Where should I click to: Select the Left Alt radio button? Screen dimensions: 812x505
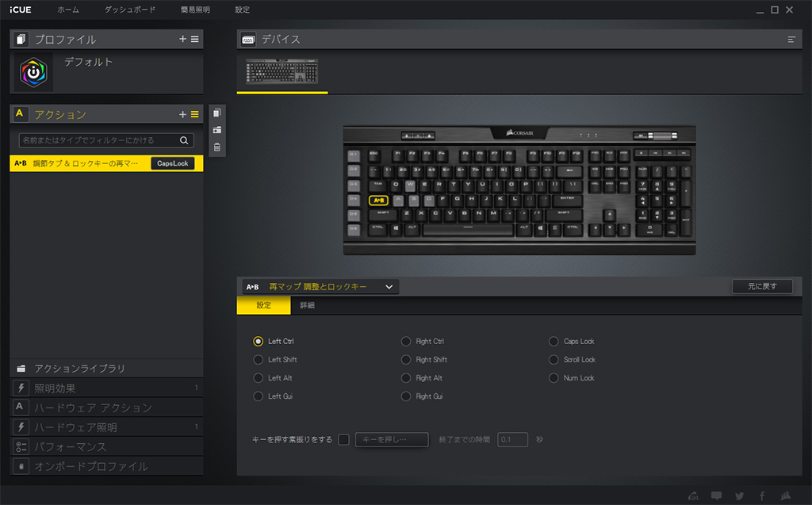[258, 378]
